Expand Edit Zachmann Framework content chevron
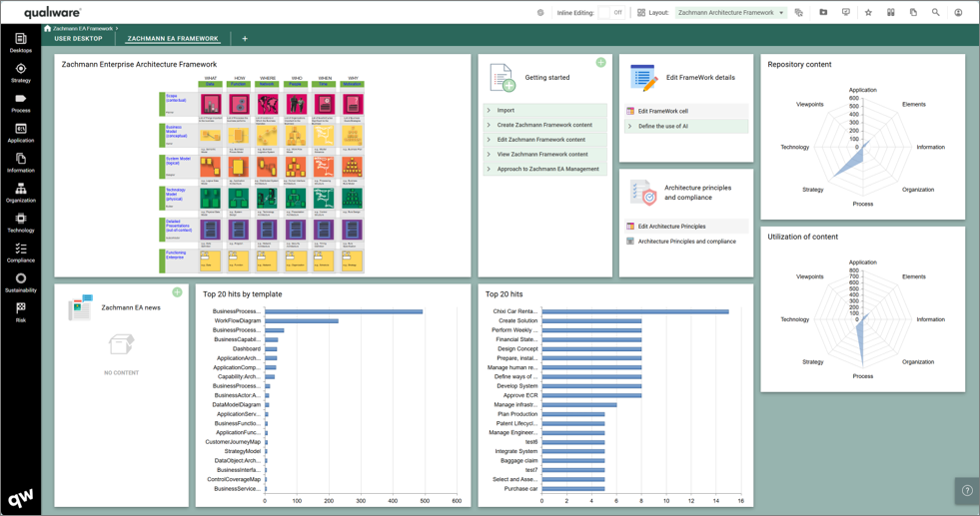 (x=489, y=140)
